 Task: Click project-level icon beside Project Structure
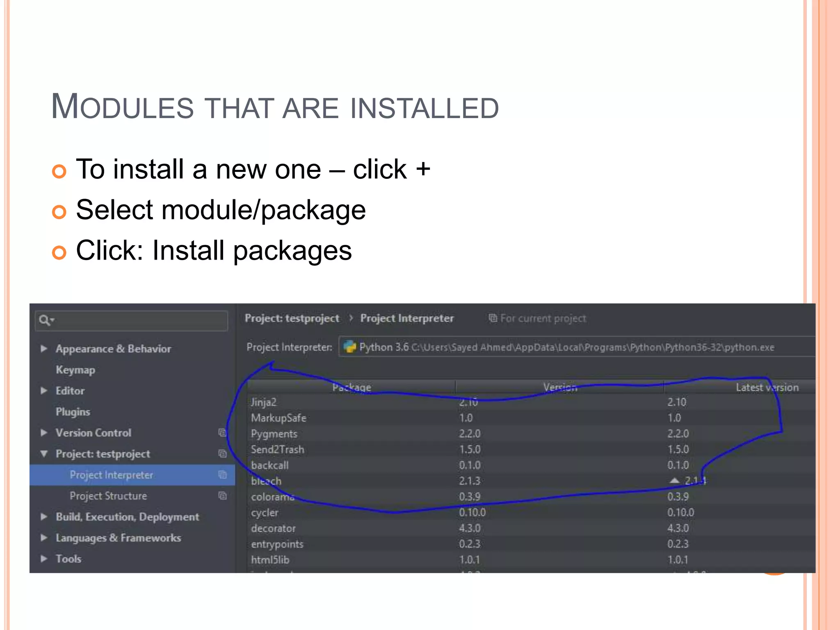pos(222,495)
